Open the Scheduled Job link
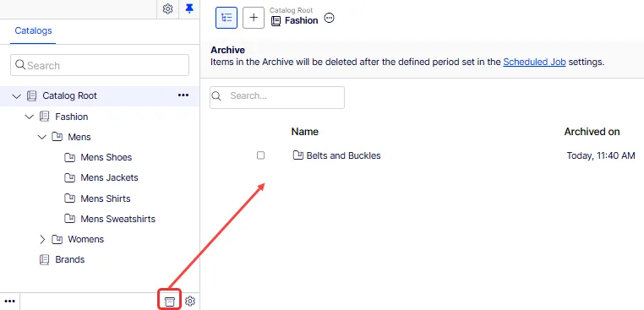 [x=534, y=63]
